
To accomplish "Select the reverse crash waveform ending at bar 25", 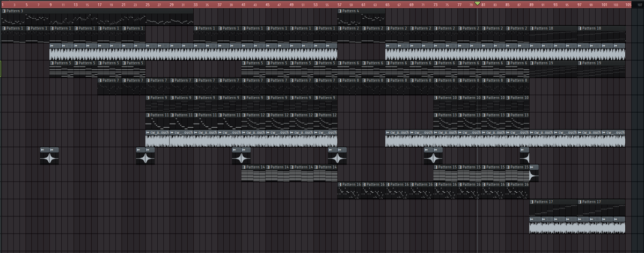I will (x=141, y=159).
